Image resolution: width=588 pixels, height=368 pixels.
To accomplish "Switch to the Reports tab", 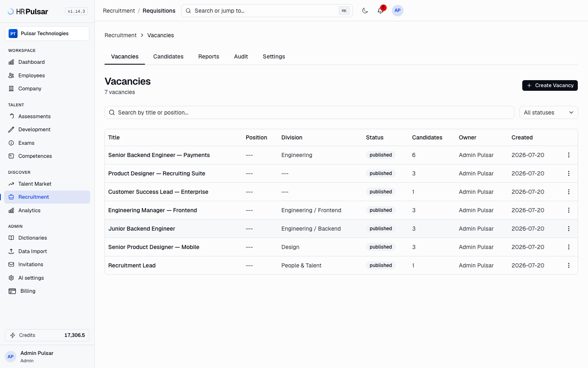I will point(209,56).
